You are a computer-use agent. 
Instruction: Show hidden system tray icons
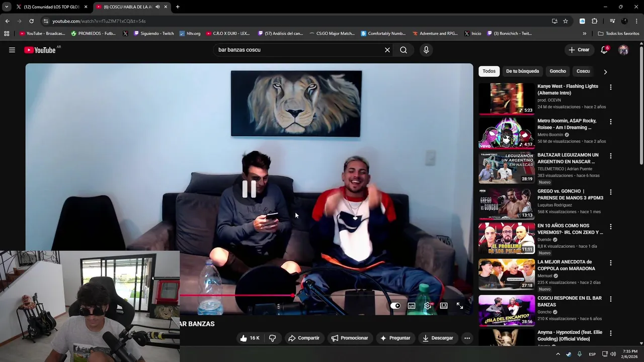pos(557,354)
